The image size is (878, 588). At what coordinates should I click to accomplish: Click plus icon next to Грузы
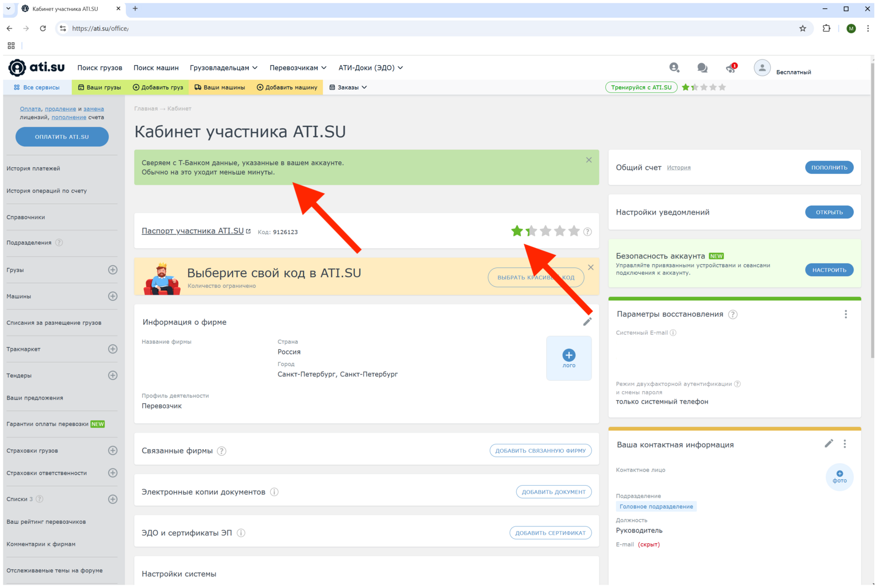[x=112, y=270]
